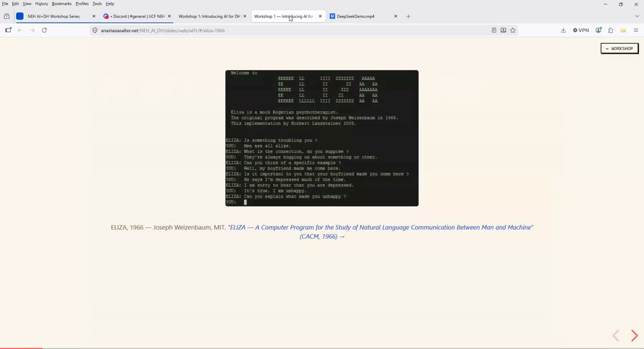Close the 'Workshop 1: Introducing AI for DH' tab
Viewport: 644px width, 349px height.
pyautogui.click(x=245, y=16)
